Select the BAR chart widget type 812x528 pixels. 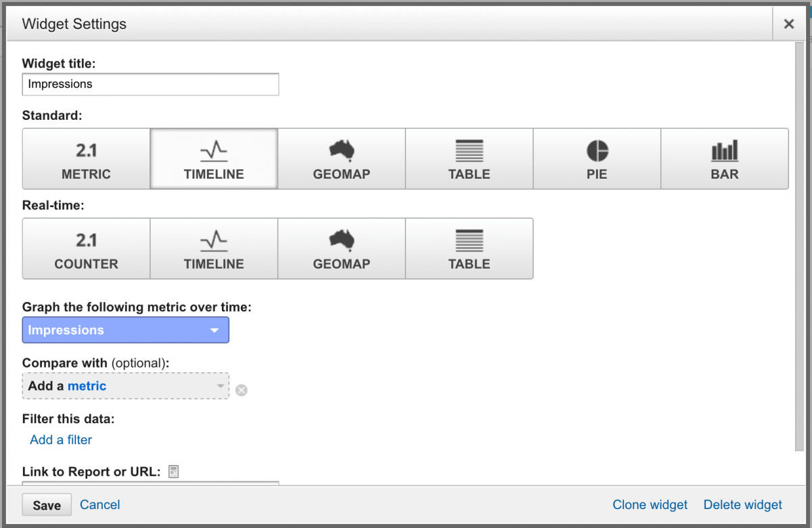[x=725, y=159]
